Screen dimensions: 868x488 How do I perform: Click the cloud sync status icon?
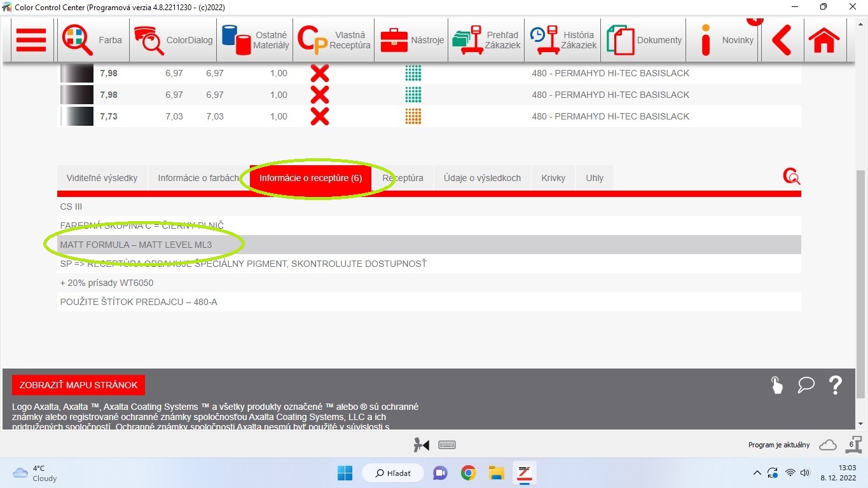828,445
